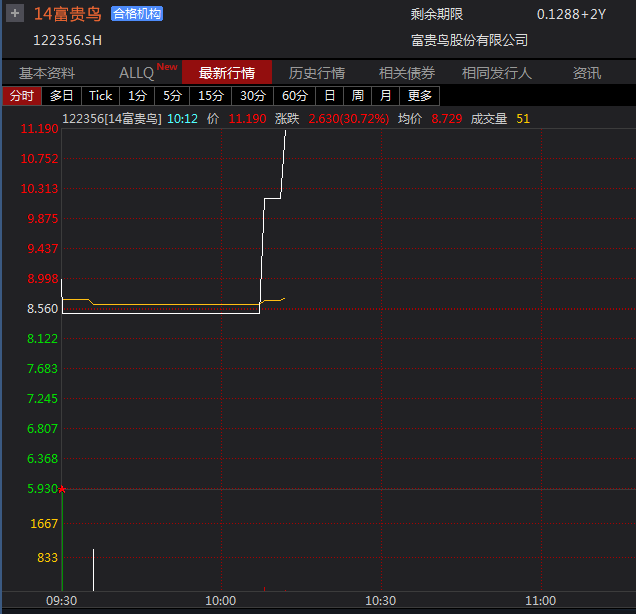Choose the 15分 chart interval

coord(211,96)
